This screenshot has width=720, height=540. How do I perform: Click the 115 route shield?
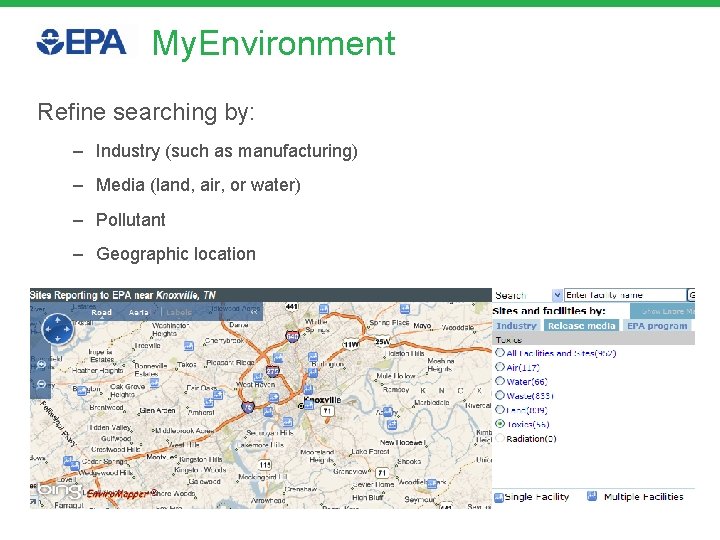coord(265,465)
